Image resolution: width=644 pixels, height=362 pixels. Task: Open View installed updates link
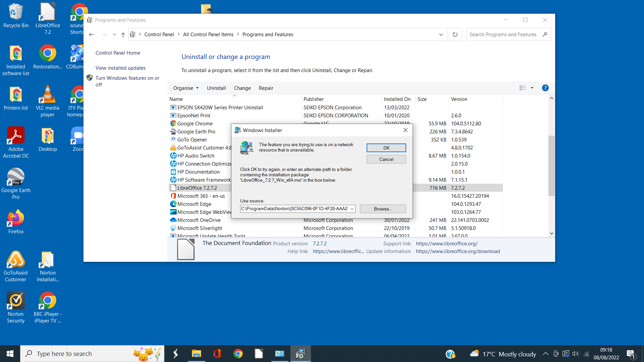(120, 68)
